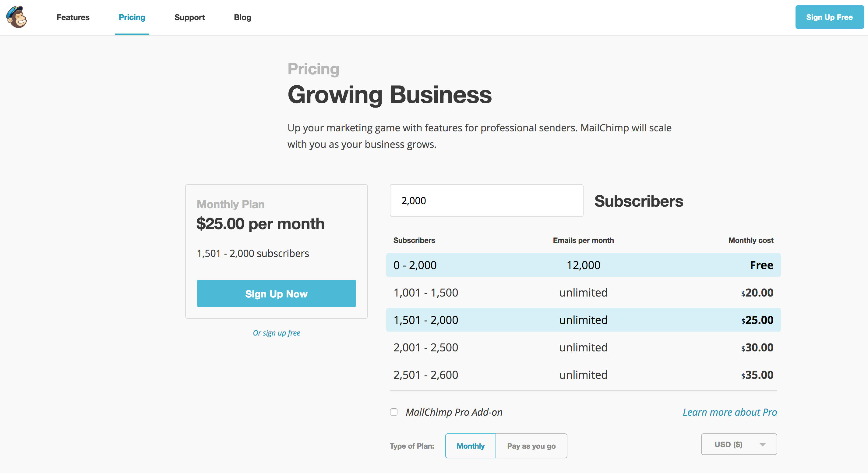868x473 pixels.
Task: Enable the MailChimp Pro Add-on checkbox
Action: pyautogui.click(x=393, y=412)
